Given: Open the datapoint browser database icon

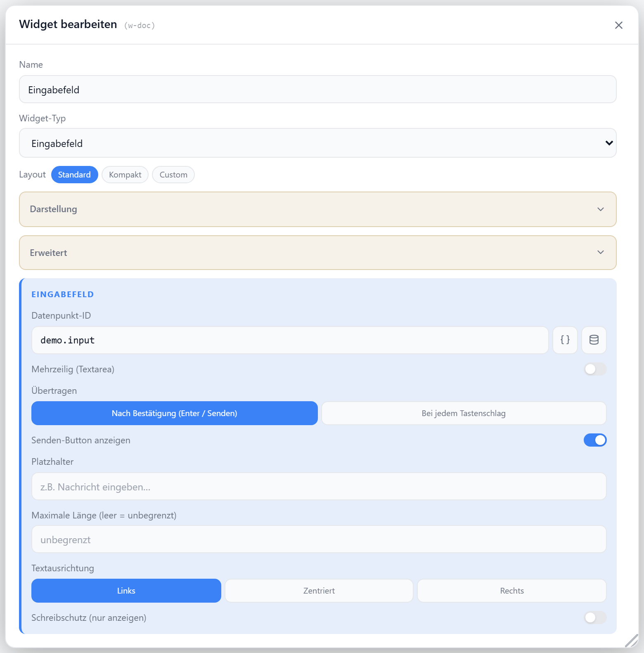Looking at the screenshot, I should pos(594,340).
